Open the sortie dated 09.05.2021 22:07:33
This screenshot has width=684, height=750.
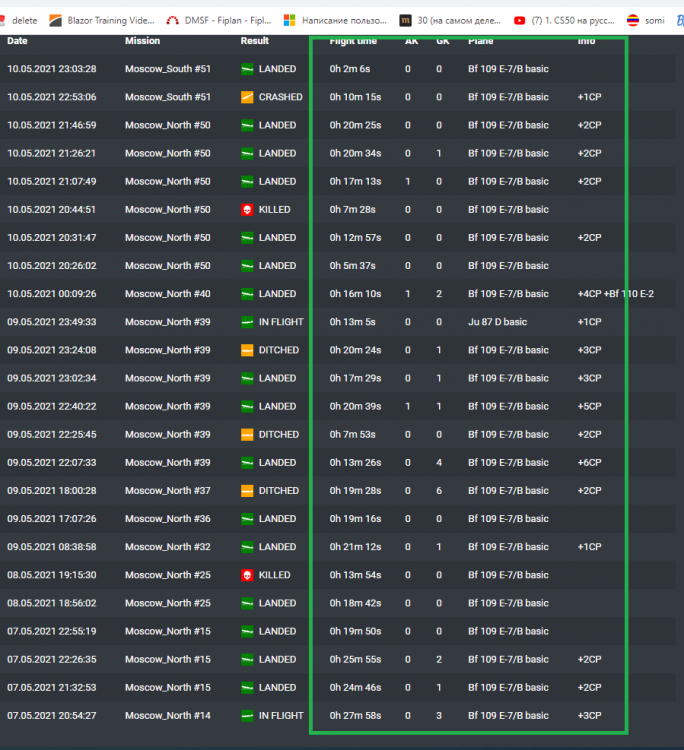click(52, 463)
